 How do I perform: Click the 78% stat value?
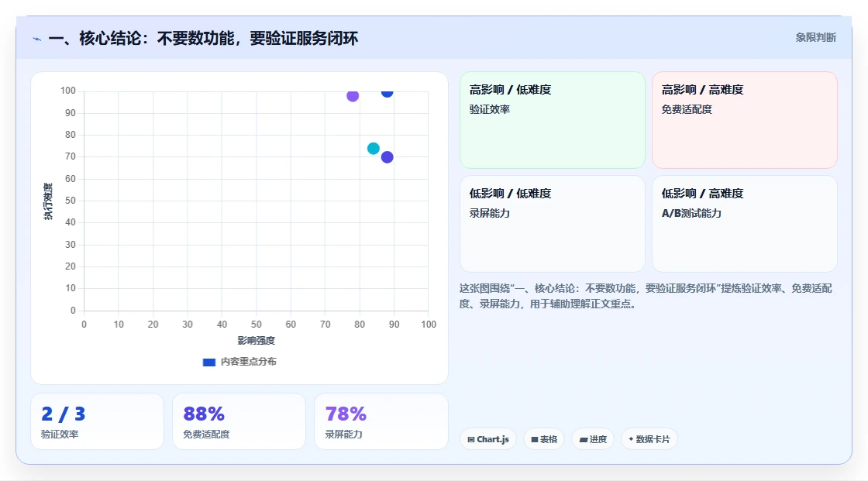[346, 414]
